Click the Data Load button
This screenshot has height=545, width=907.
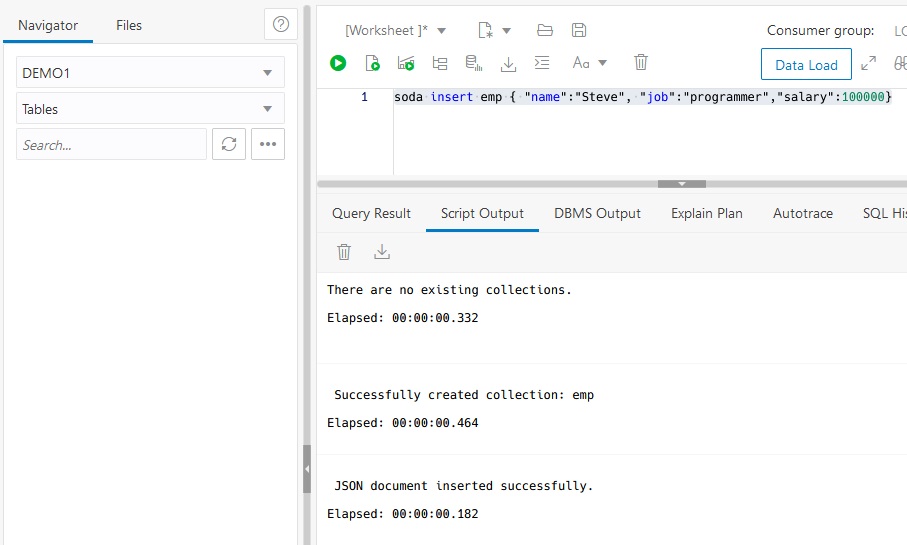pyautogui.click(x=806, y=65)
